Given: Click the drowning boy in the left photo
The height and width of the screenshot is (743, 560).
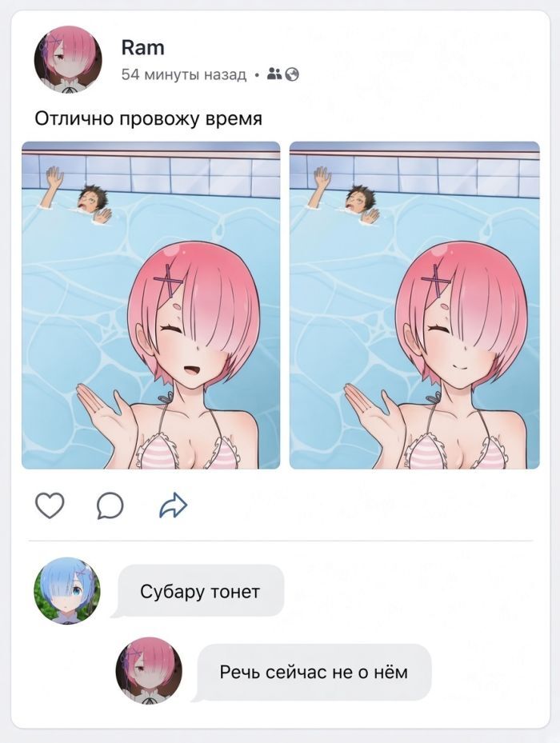Looking at the screenshot, I should 79,195.
